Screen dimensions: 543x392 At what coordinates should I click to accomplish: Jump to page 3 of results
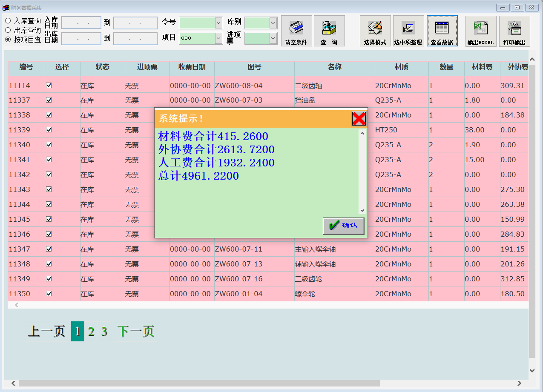(104, 332)
